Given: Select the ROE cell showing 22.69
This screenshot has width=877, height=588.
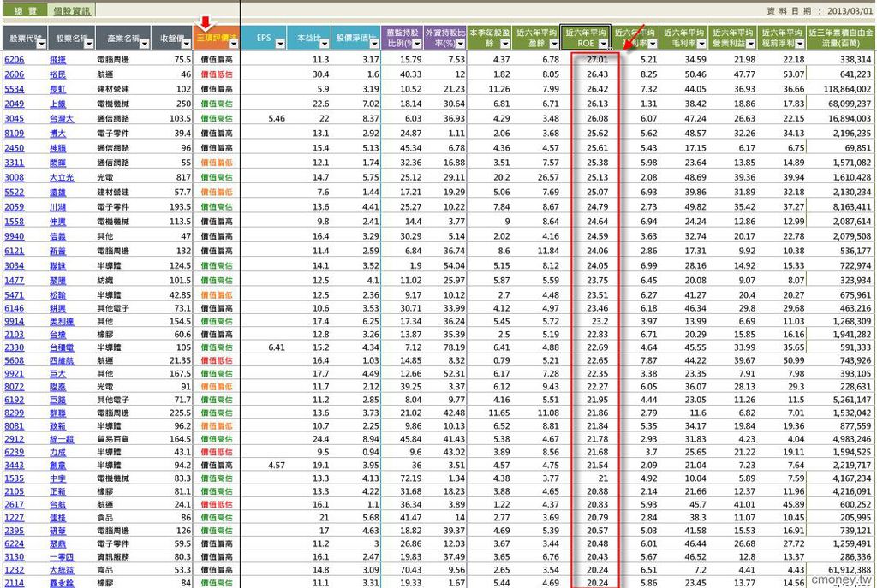Looking at the screenshot, I should tap(597, 347).
